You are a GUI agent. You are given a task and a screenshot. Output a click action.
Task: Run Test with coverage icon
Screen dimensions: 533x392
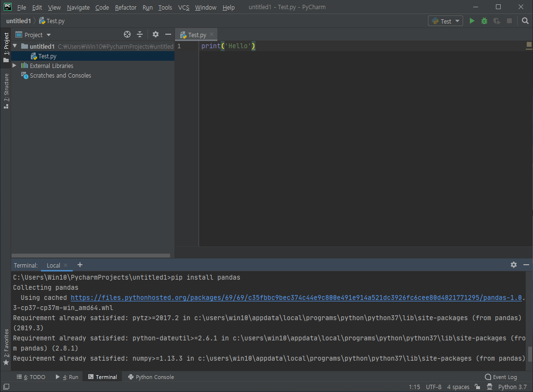tap(497, 21)
